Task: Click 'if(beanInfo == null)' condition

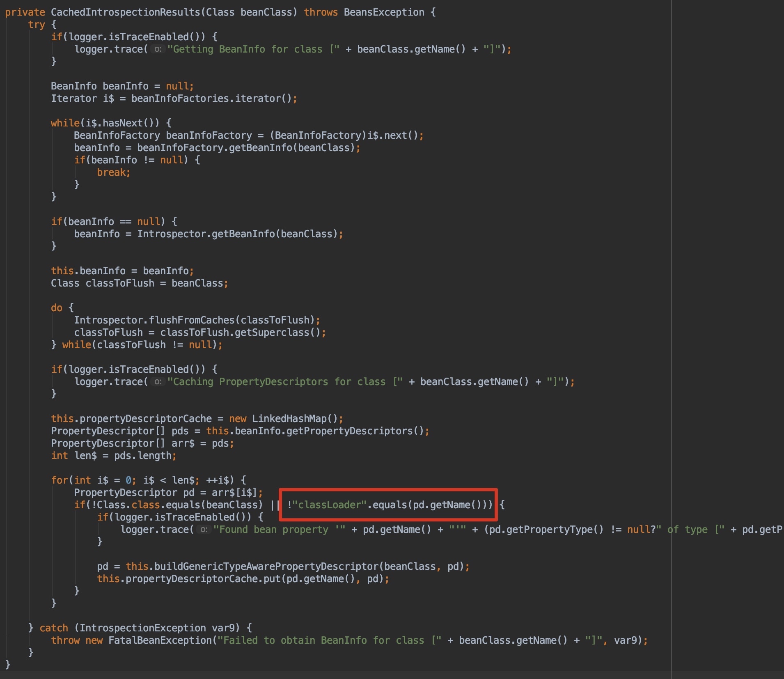Action: tap(108, 222)
